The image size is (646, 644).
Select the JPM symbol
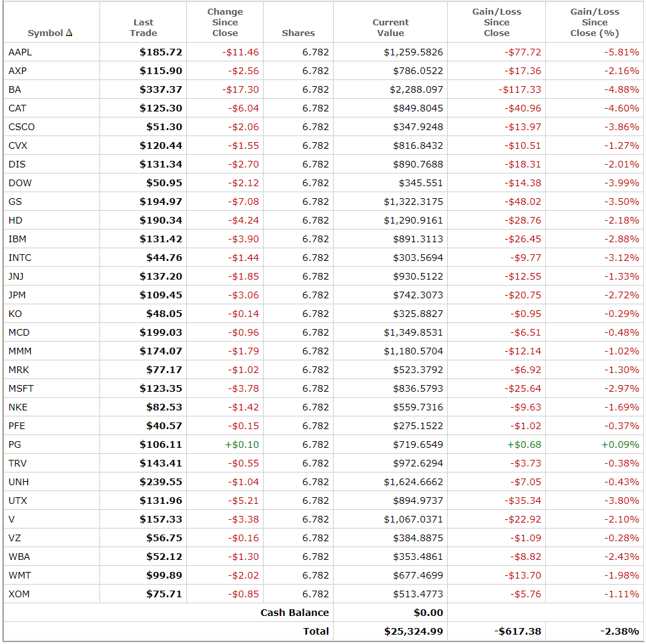[x=17, y=295]
